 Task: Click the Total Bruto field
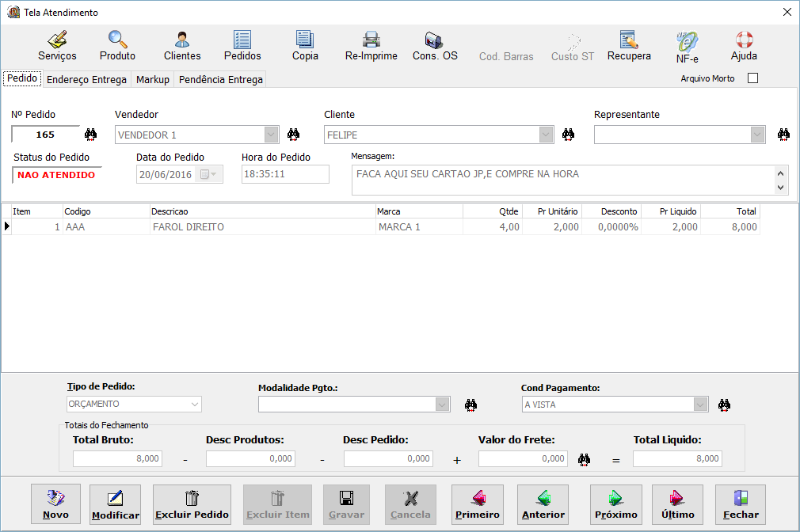point(117,458)
